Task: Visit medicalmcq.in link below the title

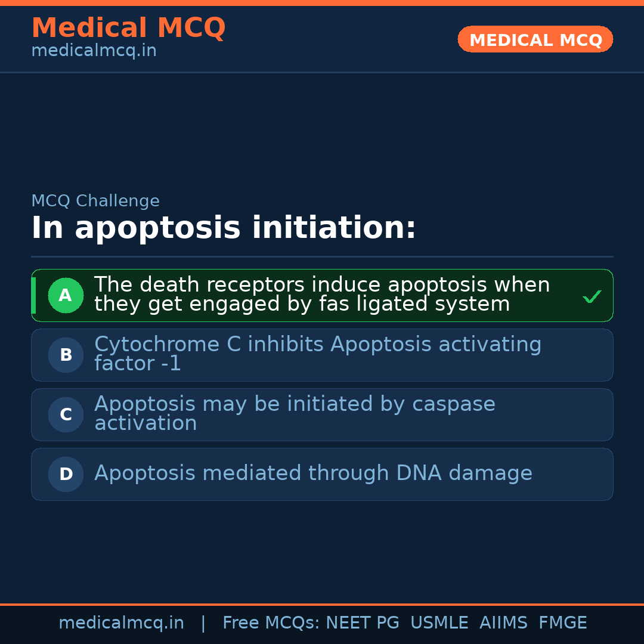Action: point(94,51)
